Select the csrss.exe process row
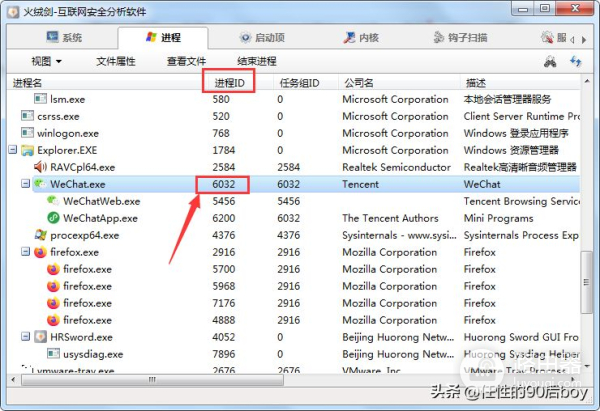Image resolution: width=600 pixels, height=411 pixels. [293, 116]
